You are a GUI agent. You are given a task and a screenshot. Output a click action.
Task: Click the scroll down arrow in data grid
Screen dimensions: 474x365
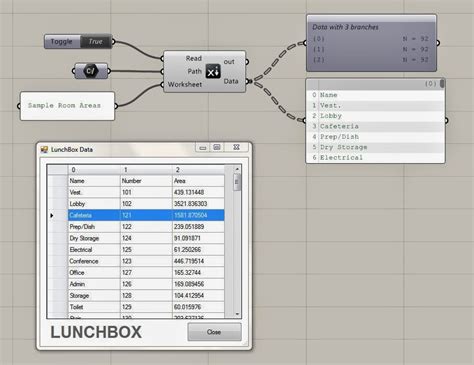click(x=237, y=314)
